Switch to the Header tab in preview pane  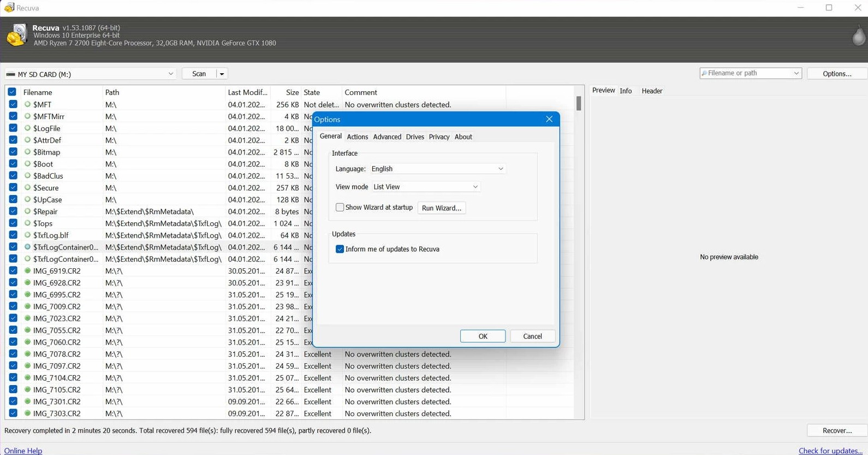(652, 91)
